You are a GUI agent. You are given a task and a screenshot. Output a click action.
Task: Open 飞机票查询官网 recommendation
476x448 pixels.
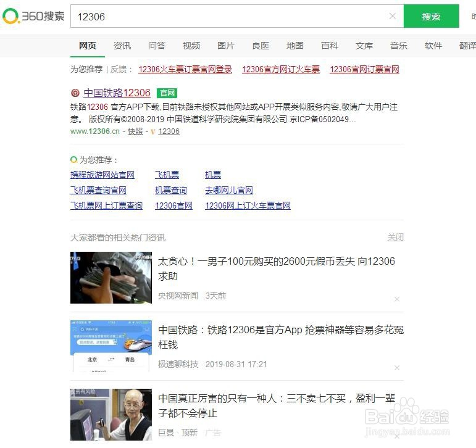98,190
